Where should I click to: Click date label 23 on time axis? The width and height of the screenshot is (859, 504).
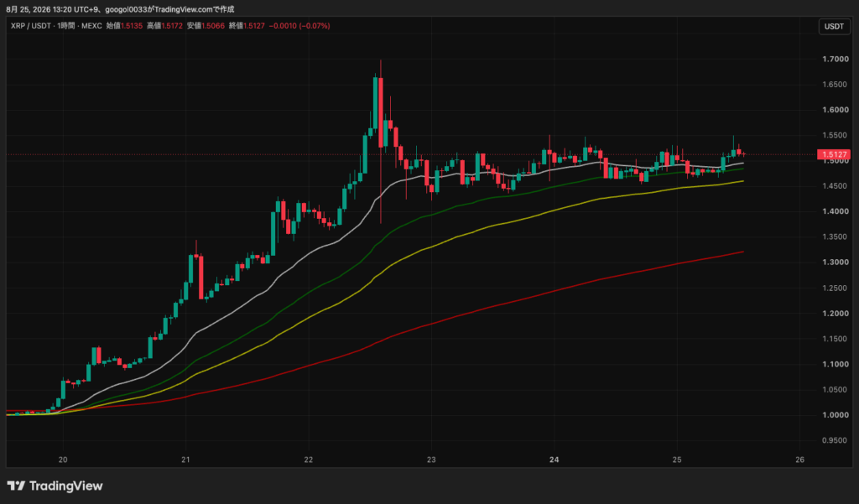tap(431, 460)
